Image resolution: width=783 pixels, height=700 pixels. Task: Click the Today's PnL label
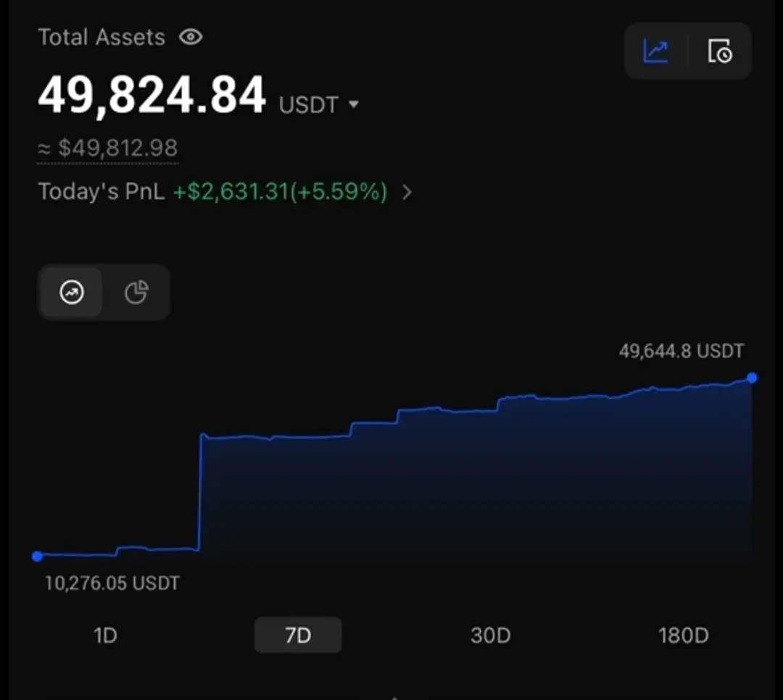pyautogui.click(x=101, y=192)
